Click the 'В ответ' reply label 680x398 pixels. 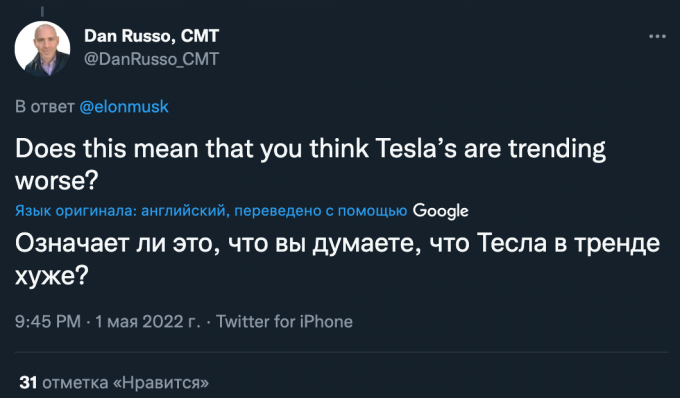tap(45, 107)
